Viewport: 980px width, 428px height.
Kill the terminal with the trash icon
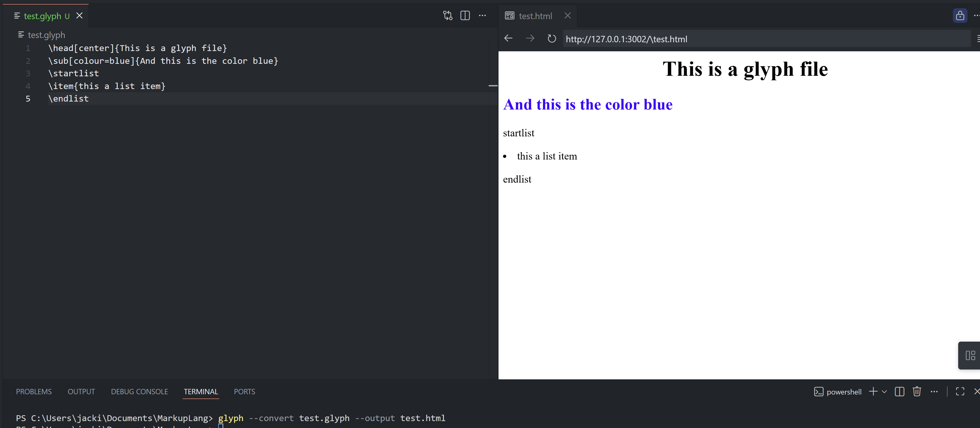(917, 391)
